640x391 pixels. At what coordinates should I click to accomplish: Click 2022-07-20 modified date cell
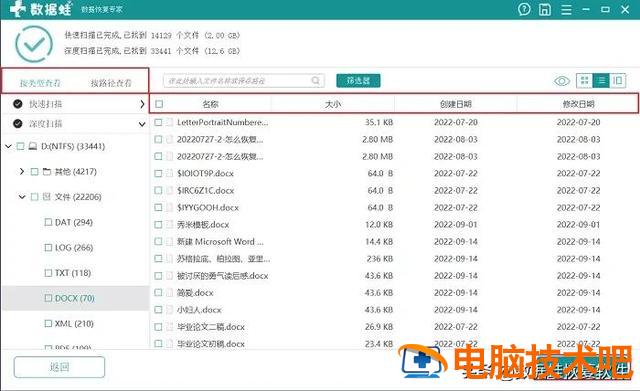tap(578, 122)
